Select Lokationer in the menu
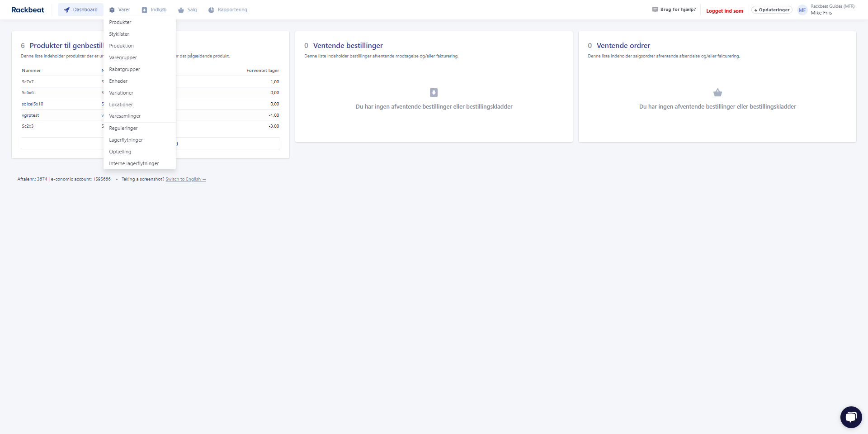Image resolution: width=868 pixels, height=434 pixels. (x=140, y=105)
